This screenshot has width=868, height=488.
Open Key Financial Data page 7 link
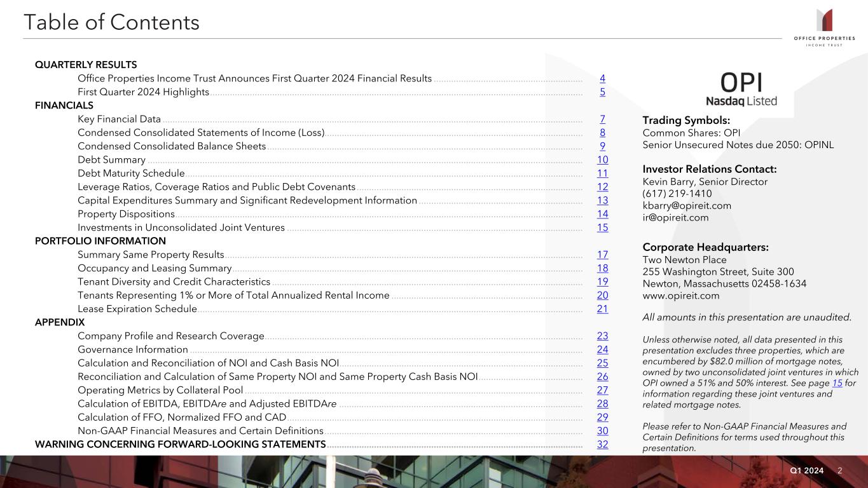coord(602,119)
